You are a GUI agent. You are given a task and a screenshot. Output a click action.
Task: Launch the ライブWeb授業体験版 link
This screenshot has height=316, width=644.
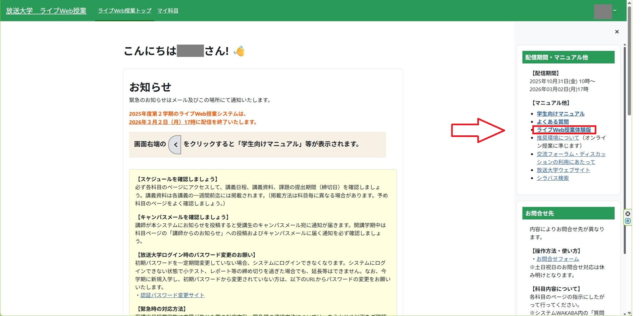click(564, 130)
